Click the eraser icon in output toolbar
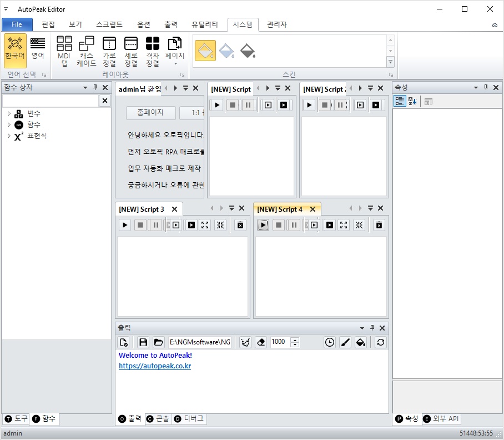Image resolution: width=504 pixels, height=440 pixels. click(x=261, y=342)
